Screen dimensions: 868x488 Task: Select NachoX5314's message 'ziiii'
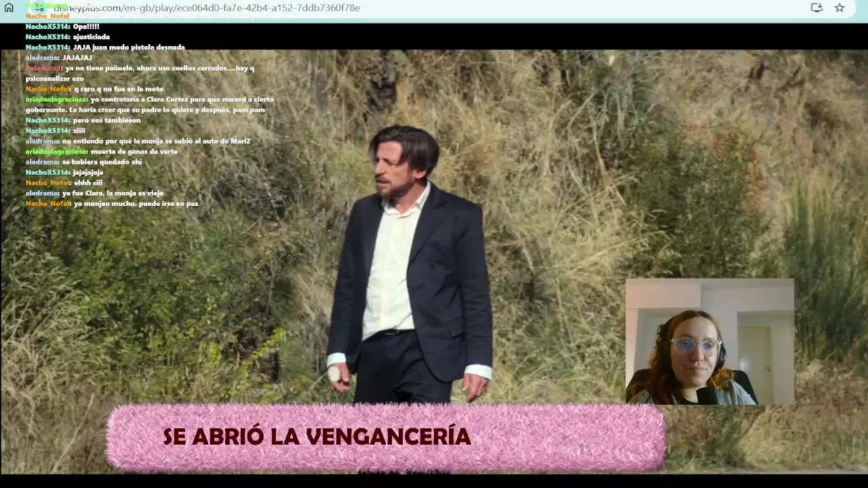(x=79, y=131)
